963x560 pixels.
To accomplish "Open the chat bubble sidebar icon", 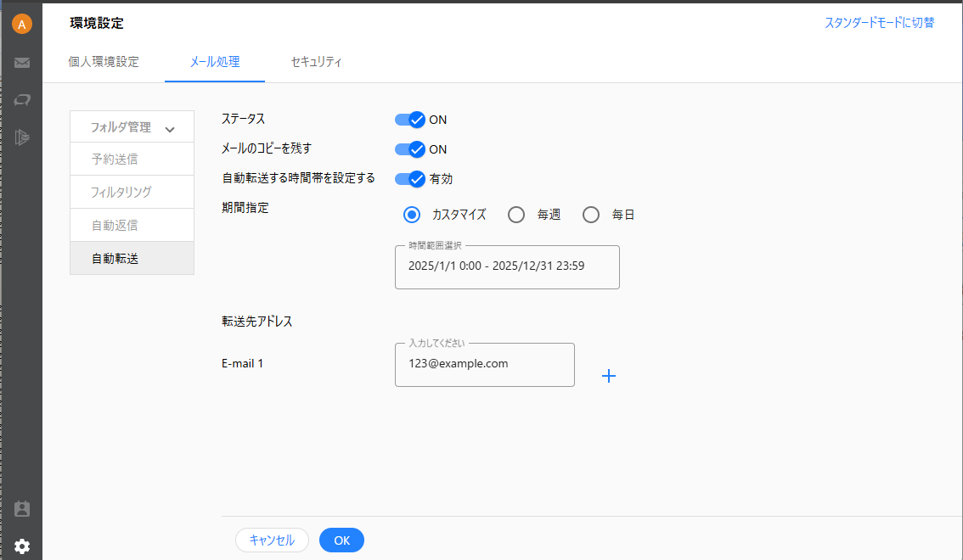I will coord(22,100).
